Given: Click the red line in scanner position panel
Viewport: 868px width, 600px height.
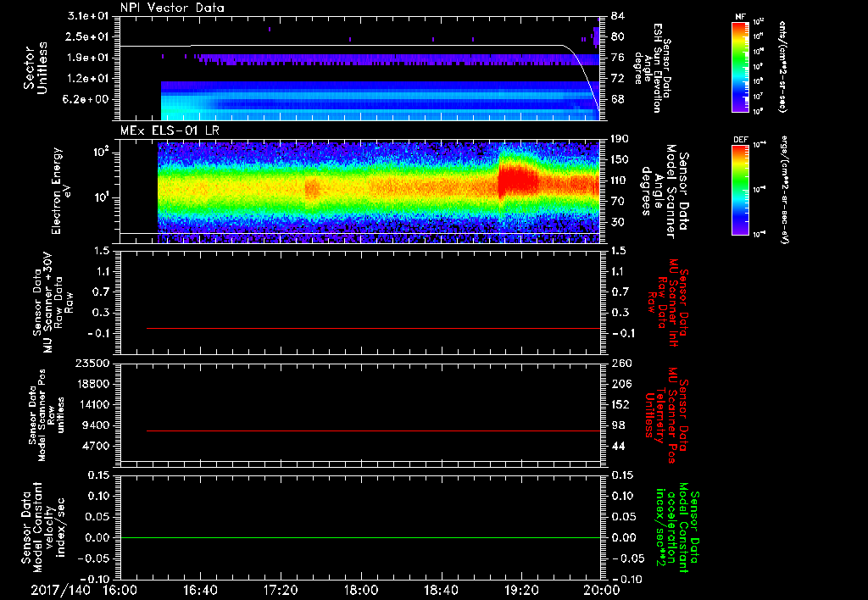Looking at the screenshot, I should pos(373,431).
